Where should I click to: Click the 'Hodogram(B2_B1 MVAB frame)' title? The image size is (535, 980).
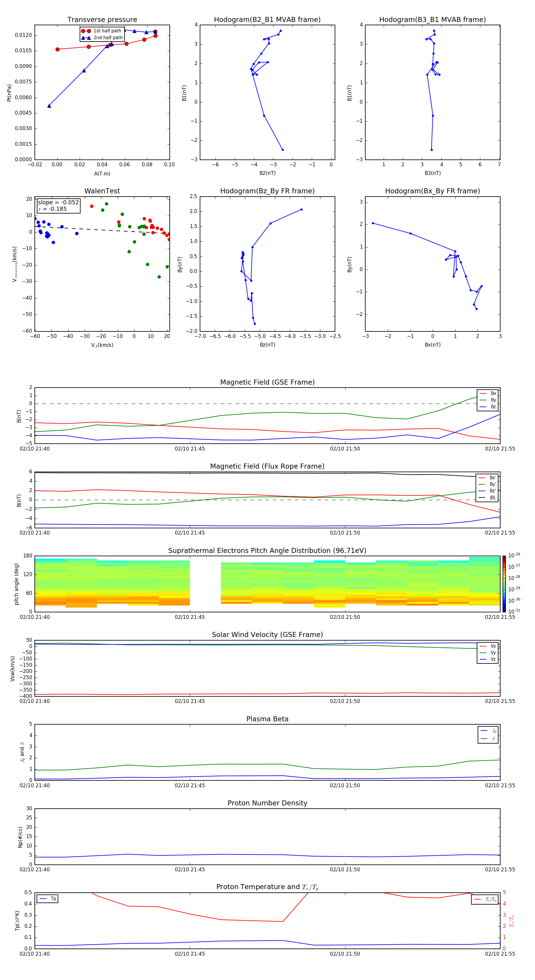coord(267,20)
